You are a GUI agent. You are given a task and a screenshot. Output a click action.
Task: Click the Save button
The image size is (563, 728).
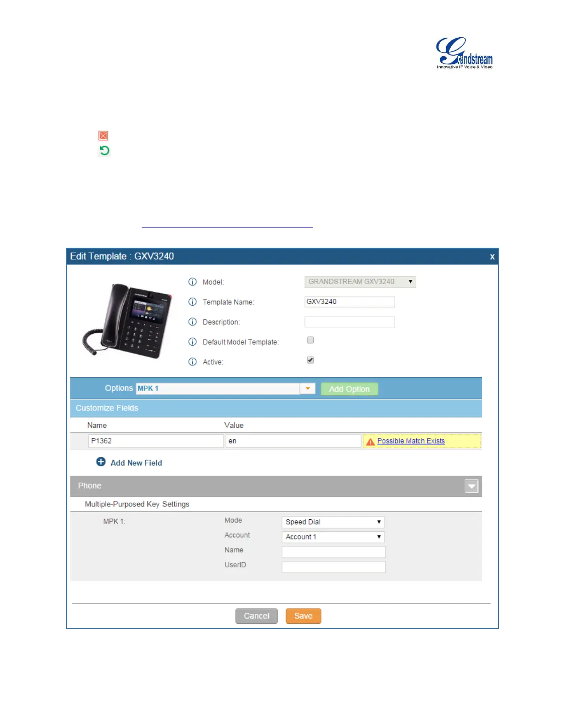point(304,616)
